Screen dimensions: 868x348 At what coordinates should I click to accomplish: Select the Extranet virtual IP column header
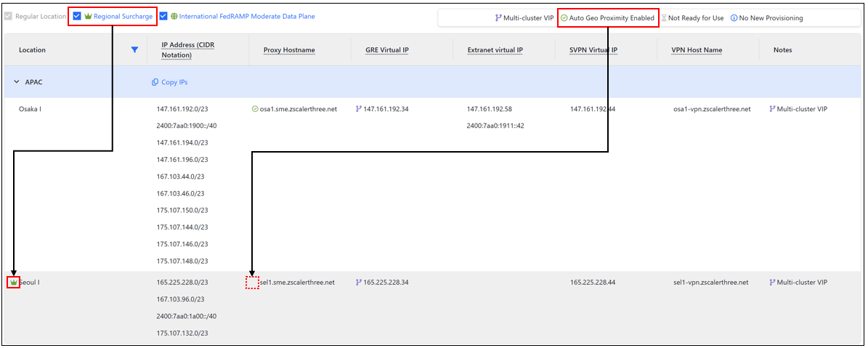coord(495,50)
